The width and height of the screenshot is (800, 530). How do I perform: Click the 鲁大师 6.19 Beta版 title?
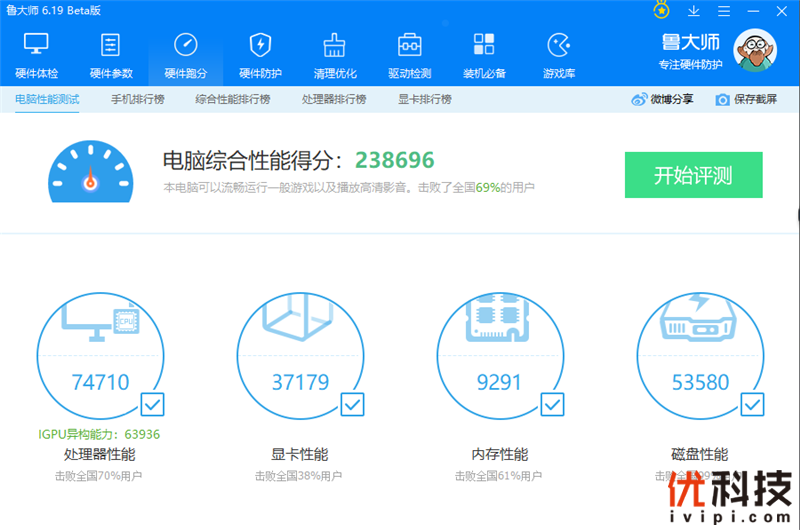(53, 11)
